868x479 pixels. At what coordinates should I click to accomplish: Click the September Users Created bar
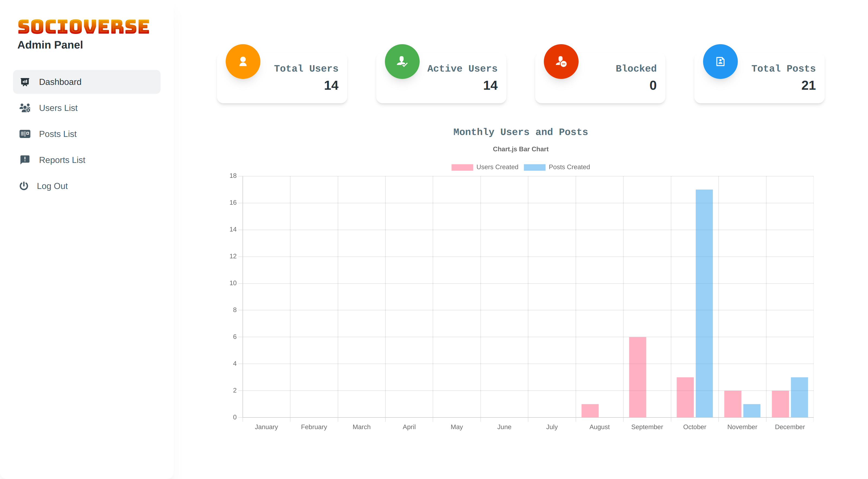pyautogui.click(x=637, y=377)
